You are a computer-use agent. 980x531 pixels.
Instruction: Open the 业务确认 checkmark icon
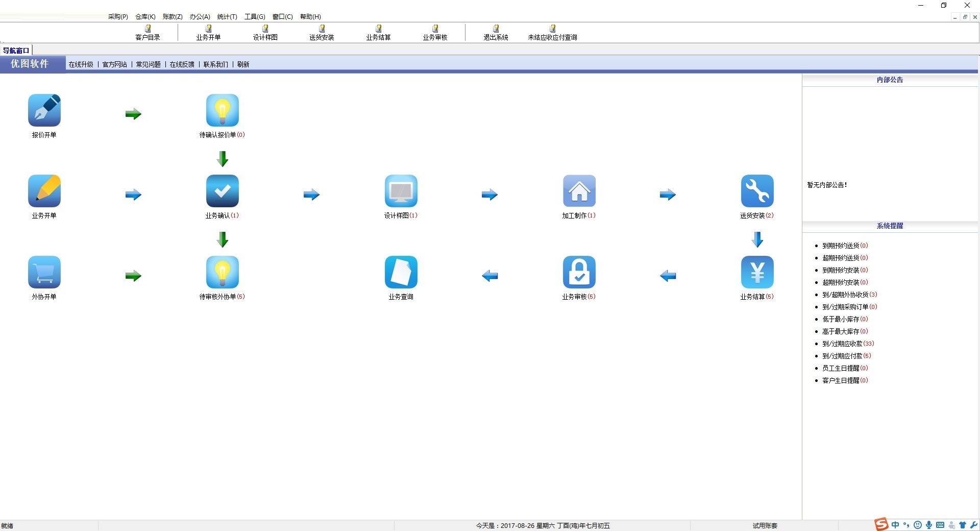pos(223,191)
